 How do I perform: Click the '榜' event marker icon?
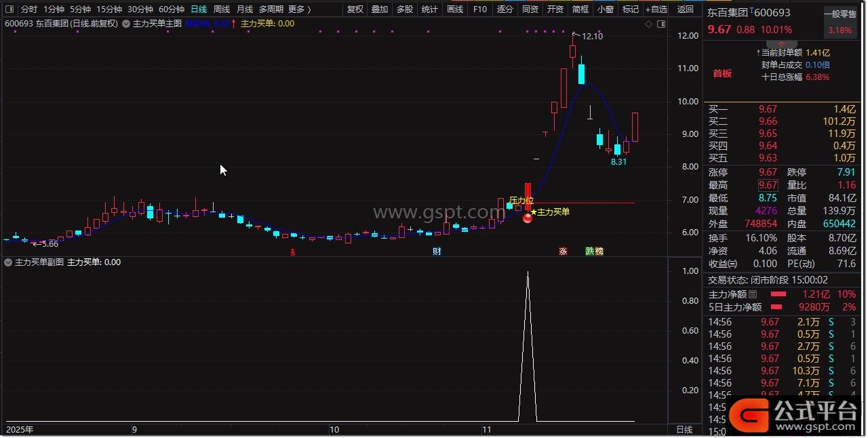point(599,252)
